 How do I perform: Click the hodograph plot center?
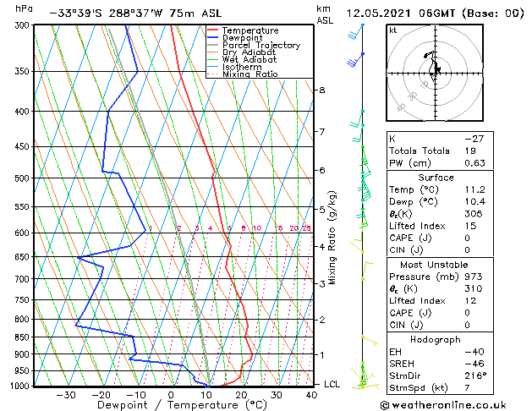(435, 74)
